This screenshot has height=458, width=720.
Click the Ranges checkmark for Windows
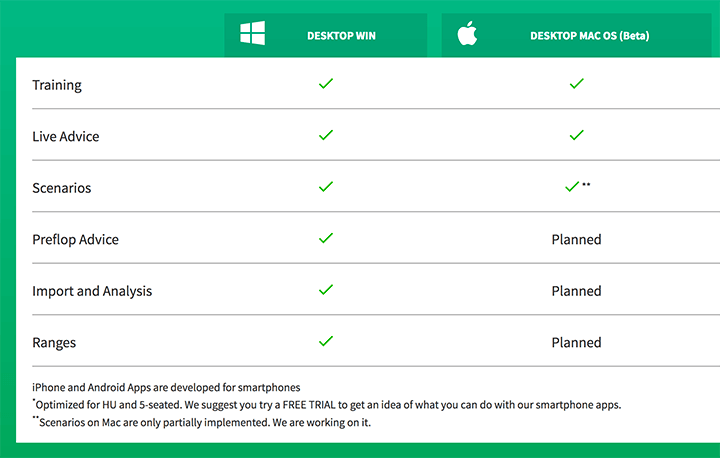pyautogui.click(x=326, y=341)
